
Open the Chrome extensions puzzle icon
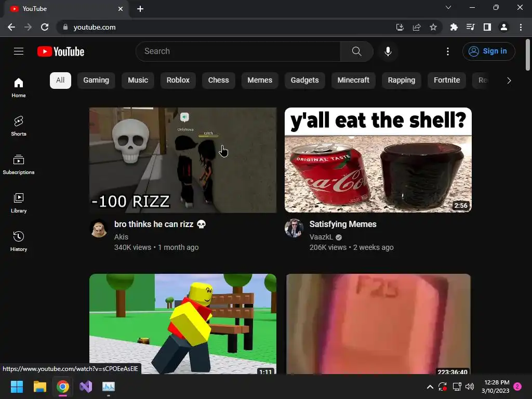(454, 27)
